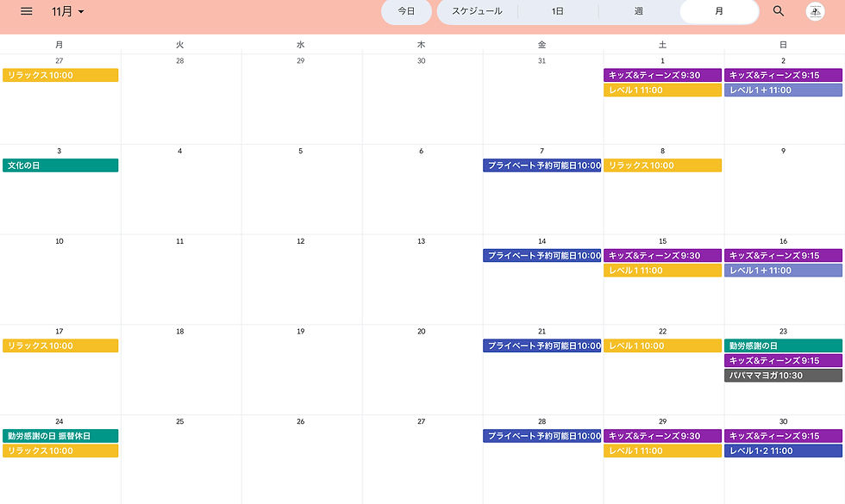The height and width of the screenshot is (504, 845).
Task: Switch to 週 view tab
Action: click(639, 11)
